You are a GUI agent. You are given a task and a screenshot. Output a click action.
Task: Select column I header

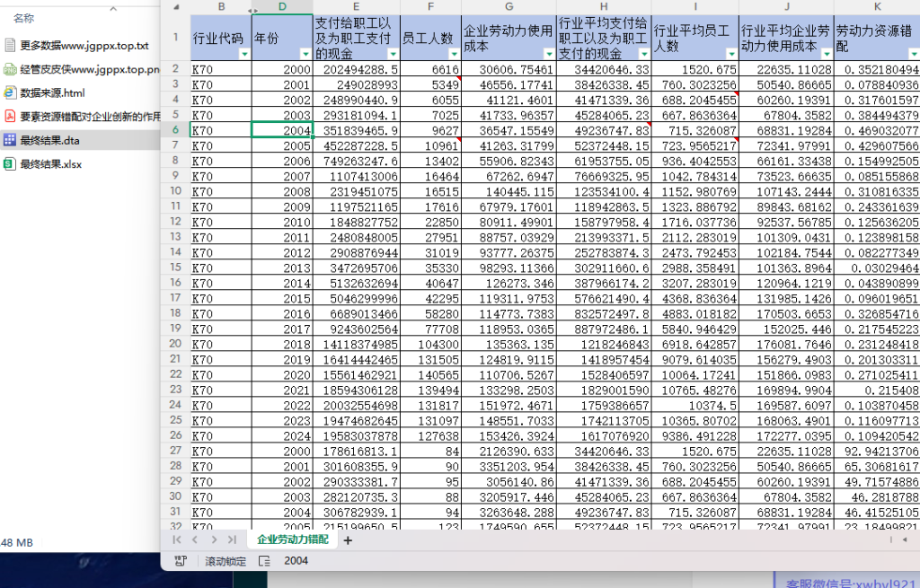pyautogui.click(x=695, y=7)
